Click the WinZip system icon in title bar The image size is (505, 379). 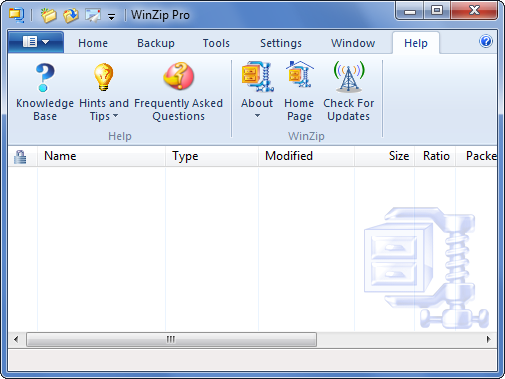click(16, 15)
